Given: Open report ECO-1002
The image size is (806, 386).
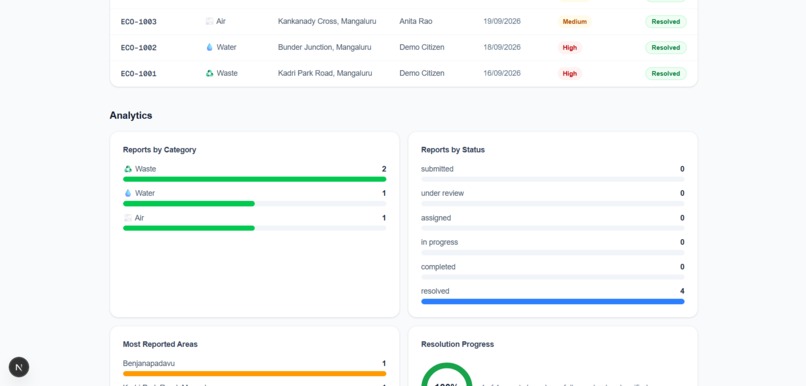Looking at the screenshot, I should pyautogui.click(x=139, y=48).
